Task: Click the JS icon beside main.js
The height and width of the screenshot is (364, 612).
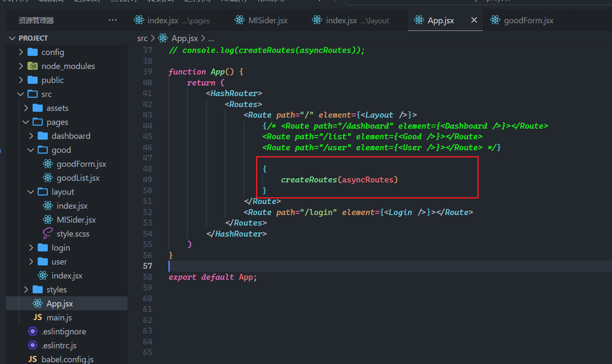Action: pyautogui.click(x=38, y=317)
